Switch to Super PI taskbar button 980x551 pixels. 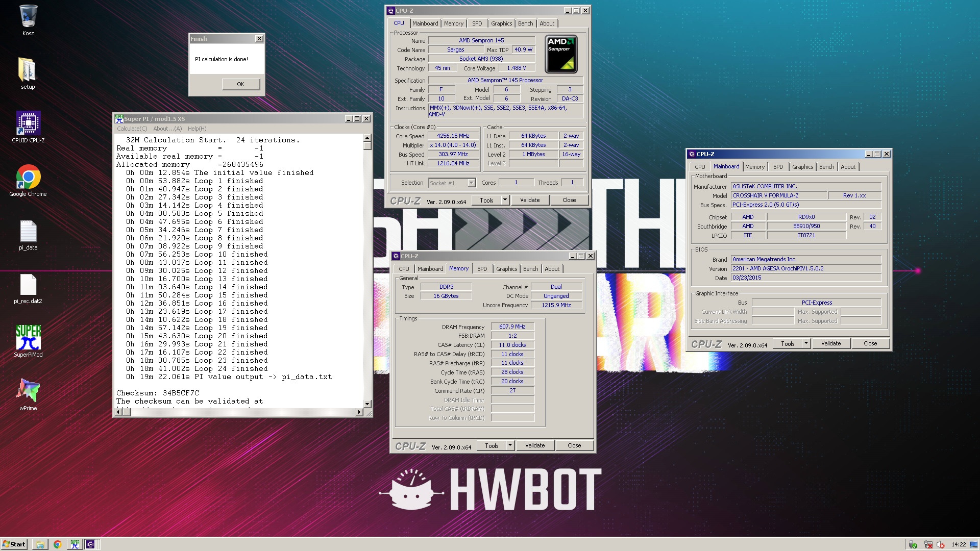click(75, 544)
